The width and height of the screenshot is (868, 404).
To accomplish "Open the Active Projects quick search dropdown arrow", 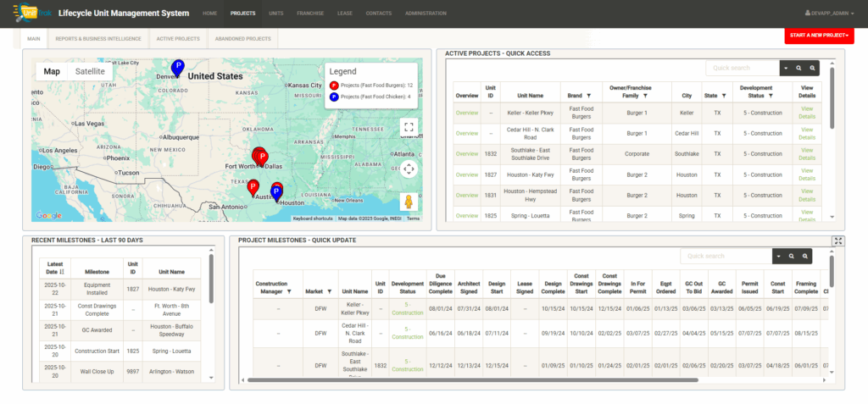I will pos(785,68).
